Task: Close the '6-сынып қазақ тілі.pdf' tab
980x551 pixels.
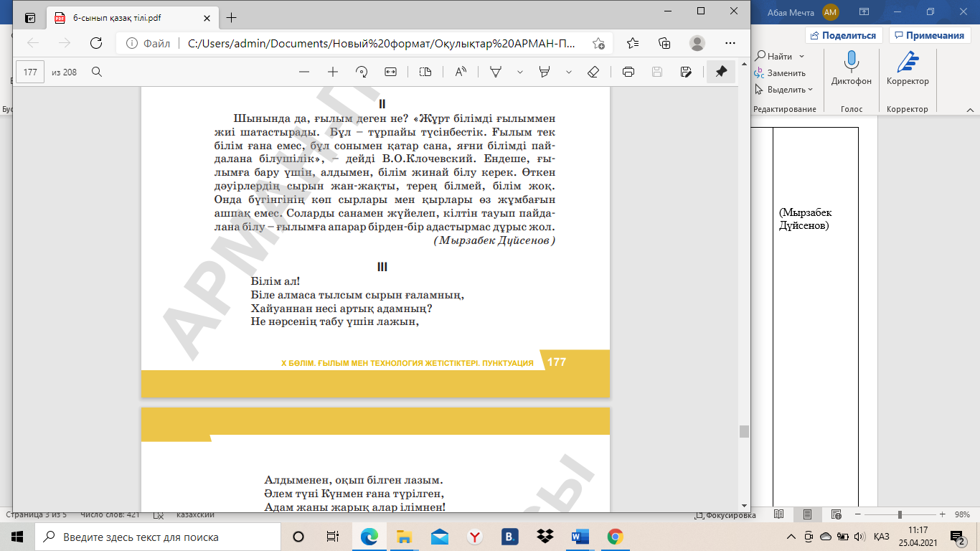Action: (207, 18)
